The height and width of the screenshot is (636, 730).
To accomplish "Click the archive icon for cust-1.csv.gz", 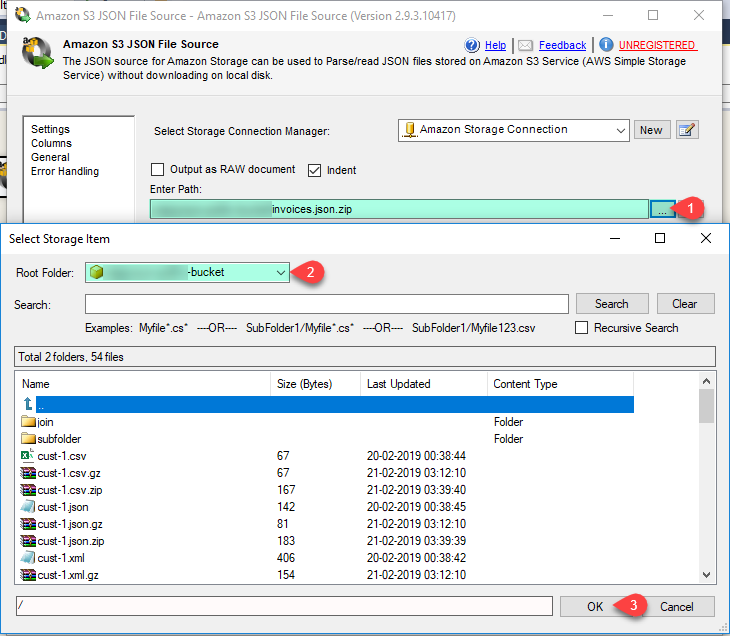I will click(28, 473).
